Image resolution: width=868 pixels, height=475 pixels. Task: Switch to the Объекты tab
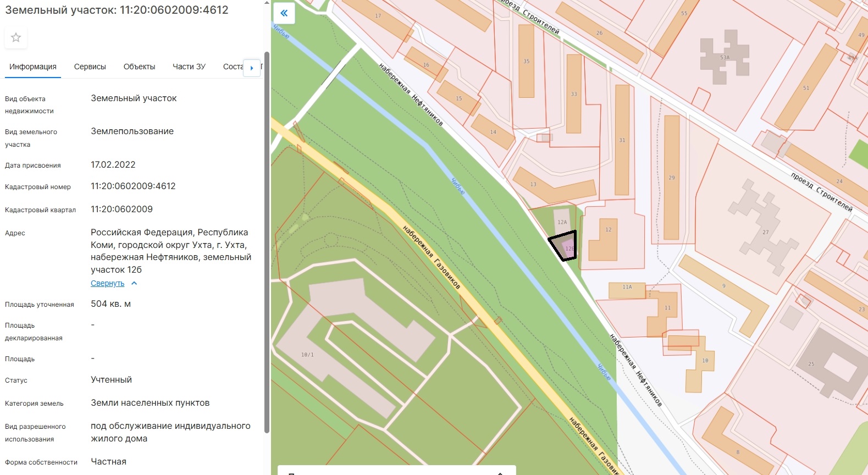tap(139, 67)
